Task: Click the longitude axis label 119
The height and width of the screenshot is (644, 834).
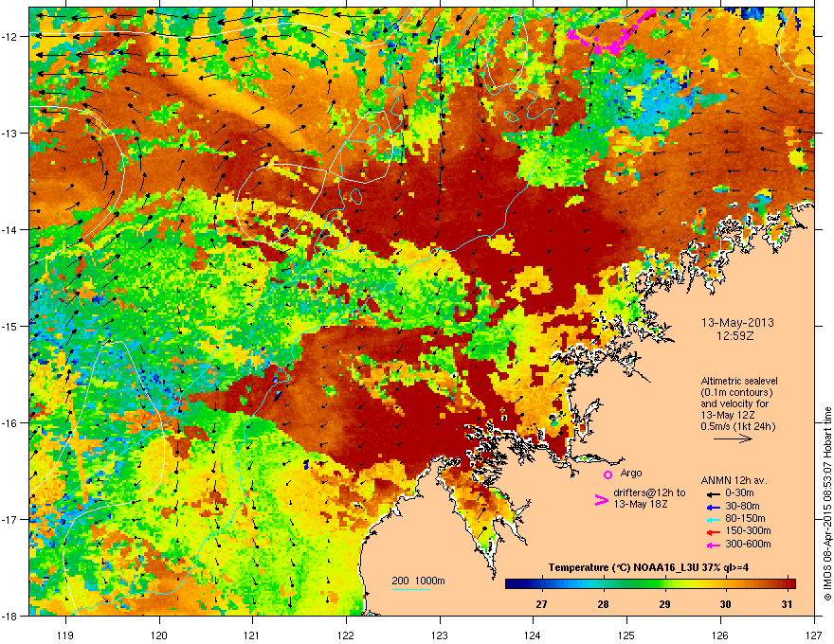Action: pos(66,635)
